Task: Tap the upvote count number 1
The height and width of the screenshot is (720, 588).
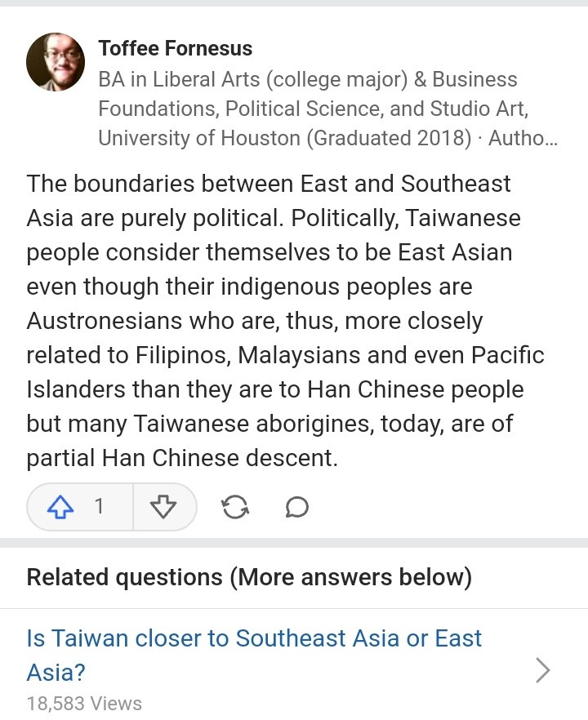Action: tap(100, 507)
